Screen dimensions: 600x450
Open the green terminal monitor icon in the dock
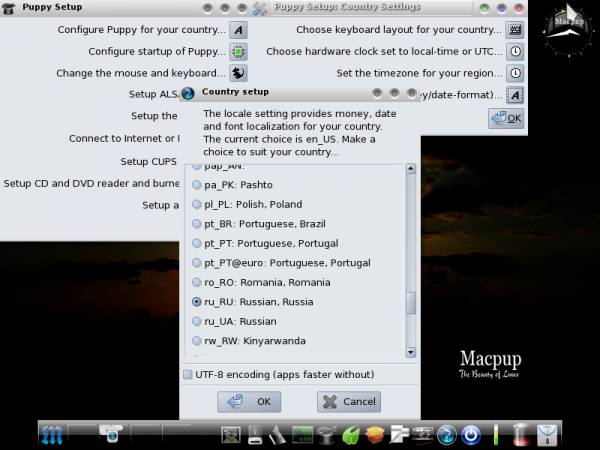pos(302,435)
